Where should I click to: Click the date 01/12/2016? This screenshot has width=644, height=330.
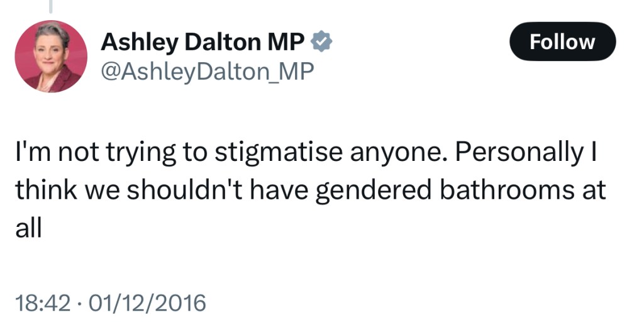click(x=147, y=304)
